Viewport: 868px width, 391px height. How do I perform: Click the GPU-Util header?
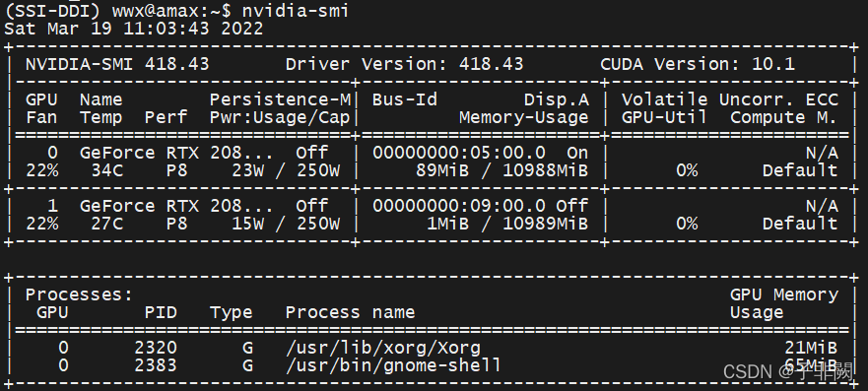664,117
